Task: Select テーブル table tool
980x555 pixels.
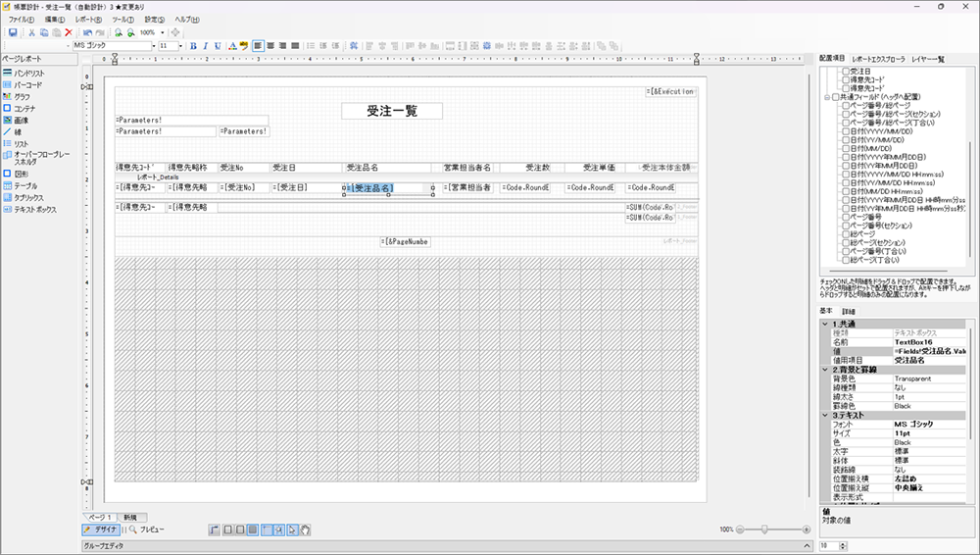Action: (x=20, y=186)
